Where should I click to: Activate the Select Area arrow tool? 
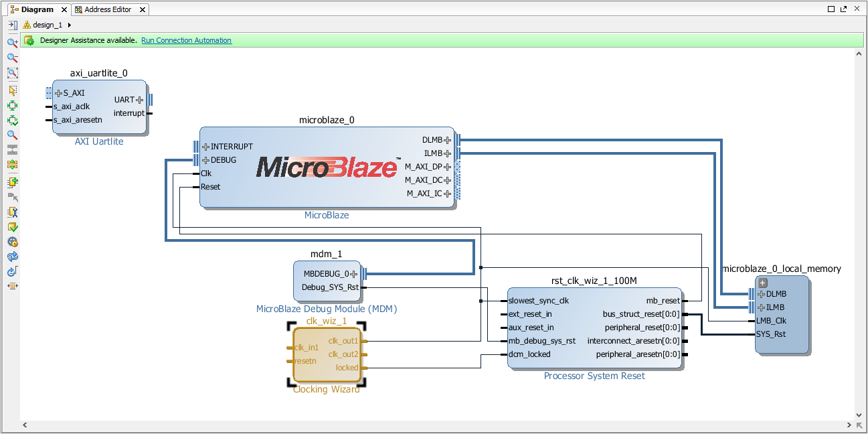coord(12,90)
